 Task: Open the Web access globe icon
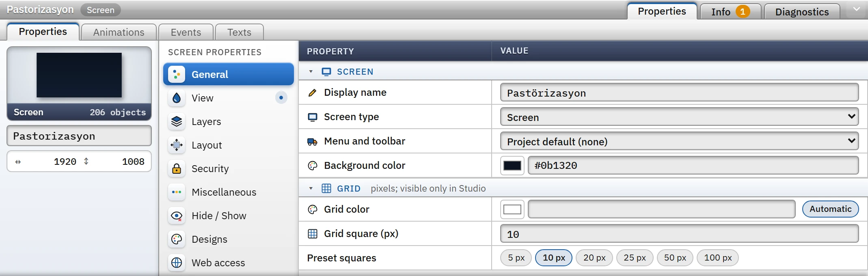(177, 263)
